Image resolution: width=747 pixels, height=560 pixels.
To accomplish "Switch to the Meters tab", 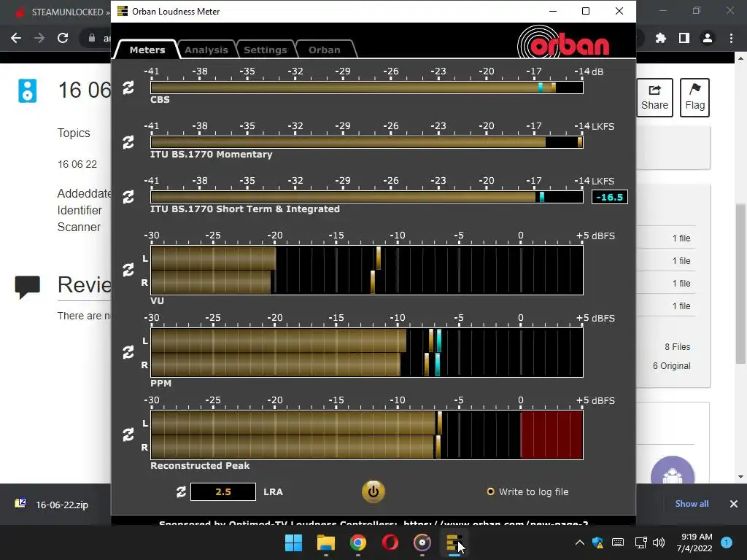I will click(147, 50).
